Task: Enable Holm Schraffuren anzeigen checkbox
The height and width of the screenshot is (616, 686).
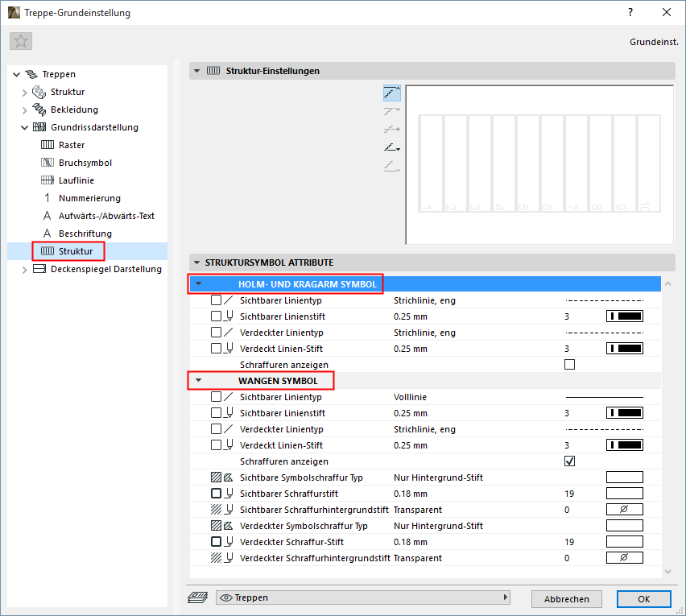Action: [x=569, y=365]
